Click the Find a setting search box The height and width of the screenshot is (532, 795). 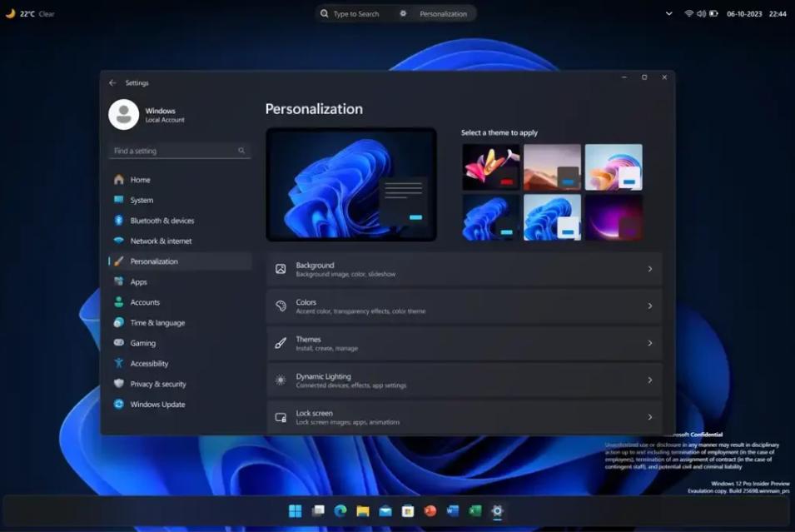(x=175, y=151)
